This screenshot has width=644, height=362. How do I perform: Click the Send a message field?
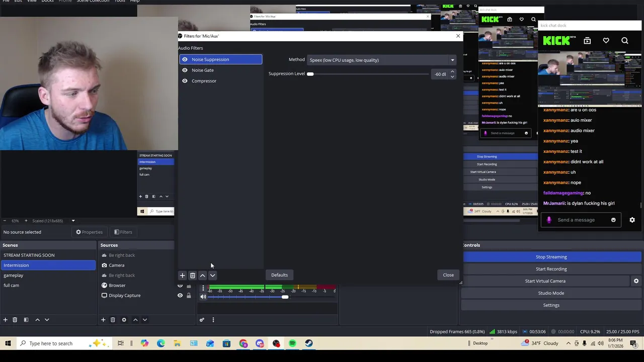[576, 220]
